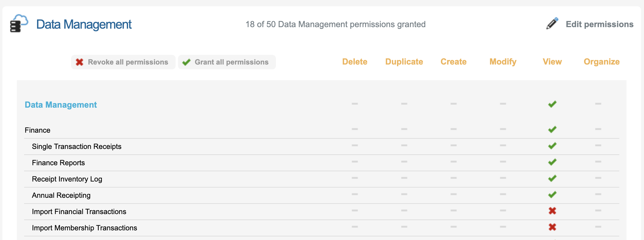Image resolution: width=644 pixels, height=240 pixels.
Task: Click green check for Finance View
Action: coord(552,130)
